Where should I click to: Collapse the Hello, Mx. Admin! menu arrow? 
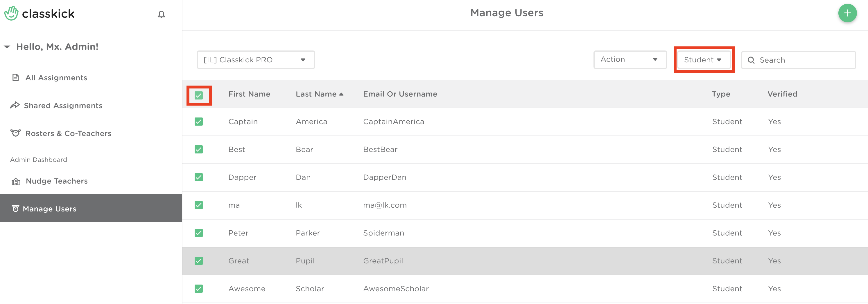[7, 47]
